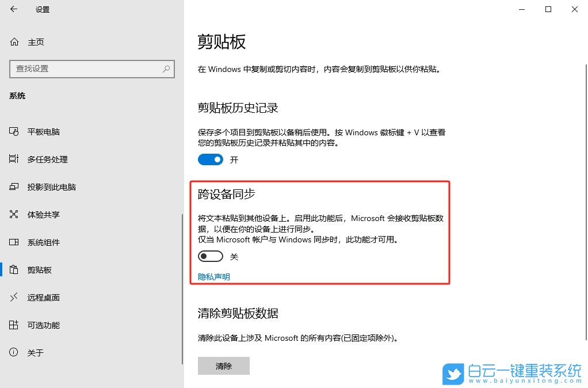Open 平板电脑 settings in the sidebar

[x=45, y=131]
